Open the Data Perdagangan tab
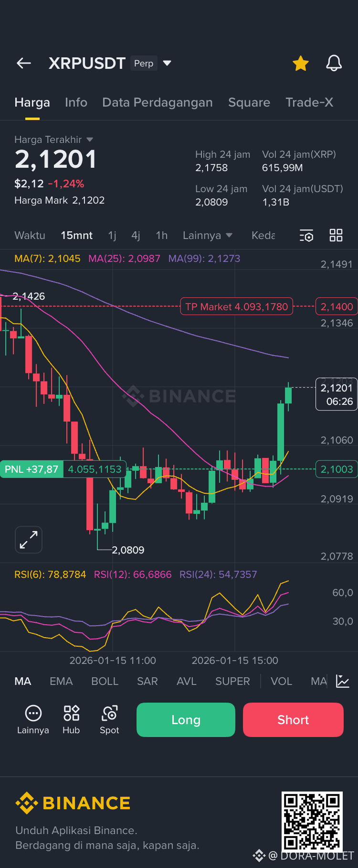The image size is (358, 868). (158, 102)
